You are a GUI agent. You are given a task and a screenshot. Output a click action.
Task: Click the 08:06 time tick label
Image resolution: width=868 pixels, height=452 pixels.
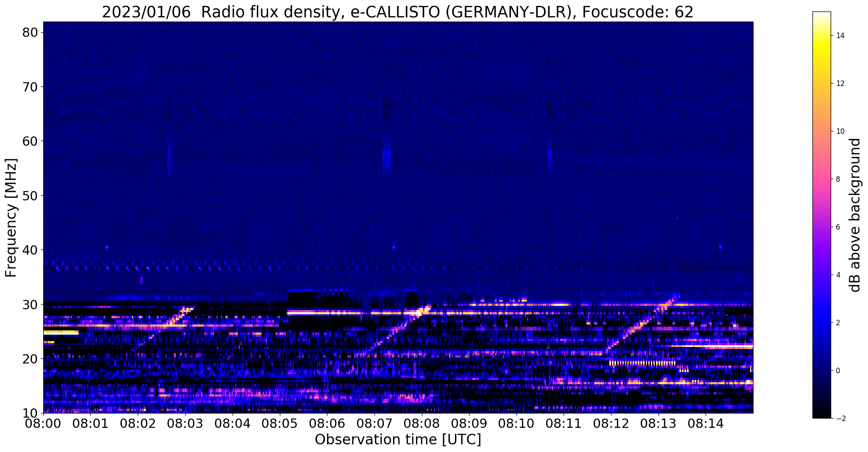click(327, 423)
